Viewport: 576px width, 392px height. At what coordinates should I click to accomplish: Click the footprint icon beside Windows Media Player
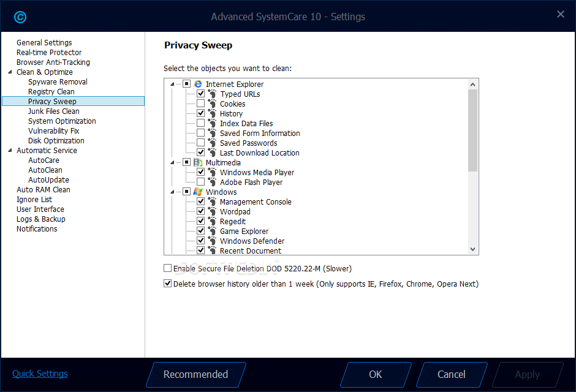coord(212,172)
